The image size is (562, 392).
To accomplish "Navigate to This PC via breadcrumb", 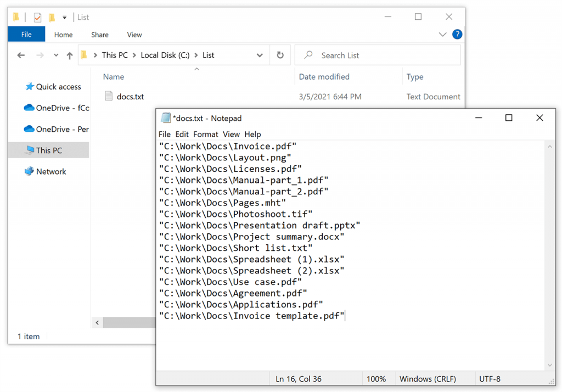I will click(x=115, y=55).
